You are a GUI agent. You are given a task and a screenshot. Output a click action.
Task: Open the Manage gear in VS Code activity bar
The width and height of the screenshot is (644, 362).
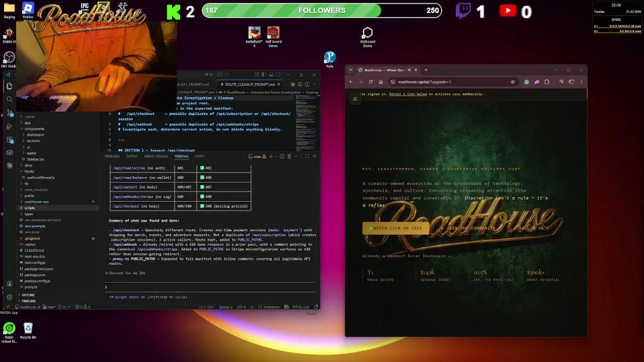pos(10,297)
